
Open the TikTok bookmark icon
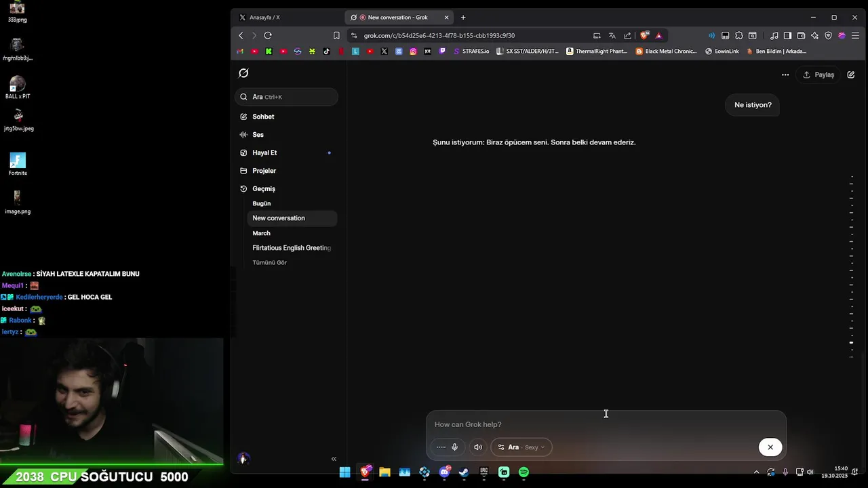pos(326,51)
